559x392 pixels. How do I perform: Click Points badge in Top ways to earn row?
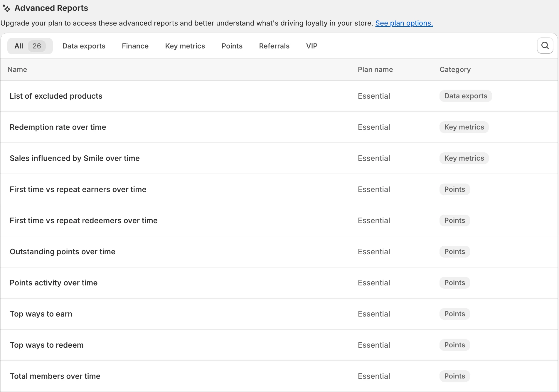(x=454, y=314)
